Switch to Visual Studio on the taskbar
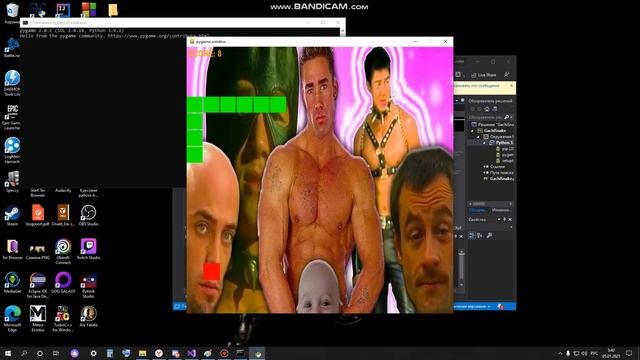Viewport: 640px width, 360px height. tap(191, 353)
